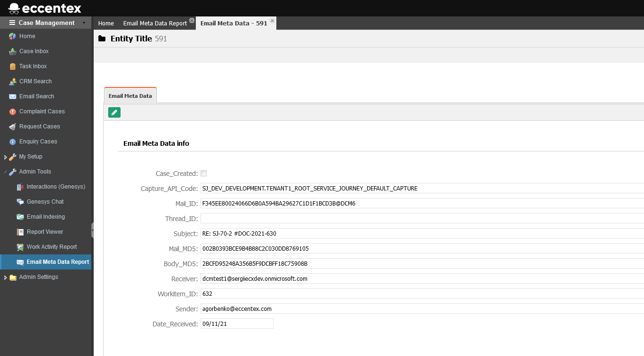Click the Genesys Chat bubble icon
Screen dimensions: 644x356
click(20, 202)
